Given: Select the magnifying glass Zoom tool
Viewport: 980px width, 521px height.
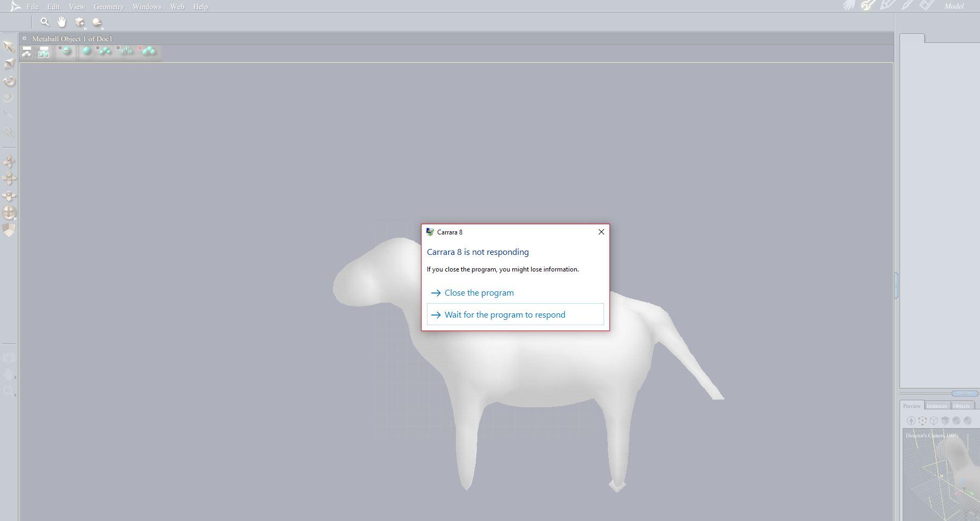Looking at the screenshot, I should pos(45,22).
